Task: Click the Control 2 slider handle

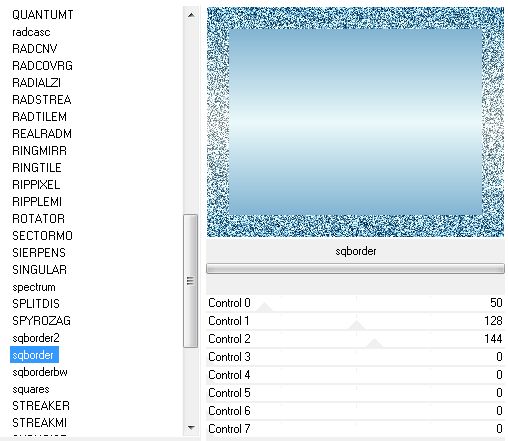Action: pyautogui.click(x=374, y=343)
